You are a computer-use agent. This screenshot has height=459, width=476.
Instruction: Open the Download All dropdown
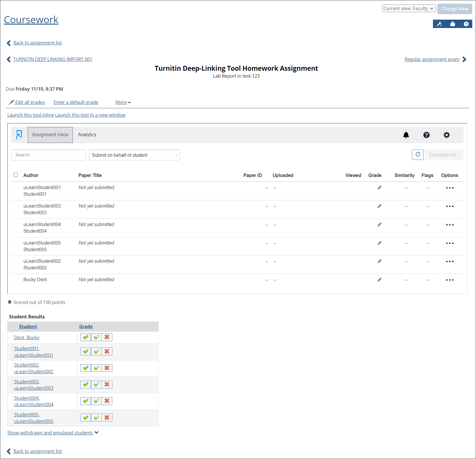(x=444, y=155)
